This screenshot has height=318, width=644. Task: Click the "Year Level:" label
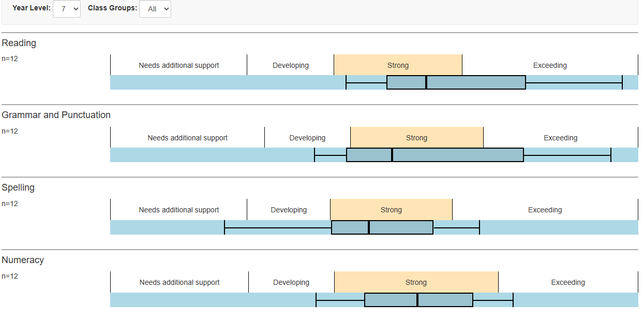pyautogui.click(x=32, y=8)
